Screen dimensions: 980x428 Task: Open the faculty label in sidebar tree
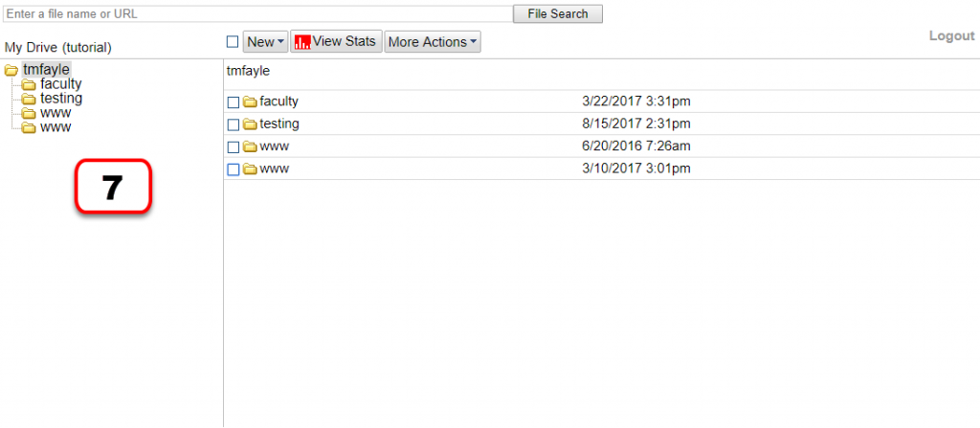(61, 84)
